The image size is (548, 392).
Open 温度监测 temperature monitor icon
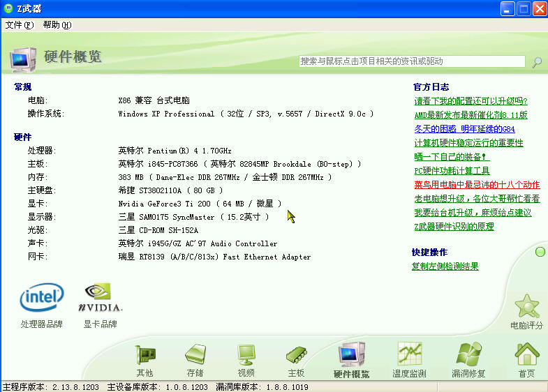tap(410, 354)
